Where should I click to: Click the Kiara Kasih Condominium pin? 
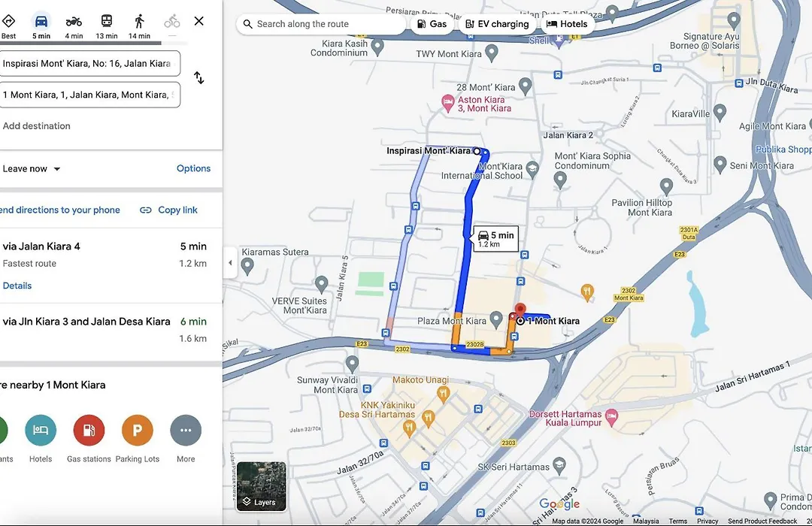coord(377,47)
